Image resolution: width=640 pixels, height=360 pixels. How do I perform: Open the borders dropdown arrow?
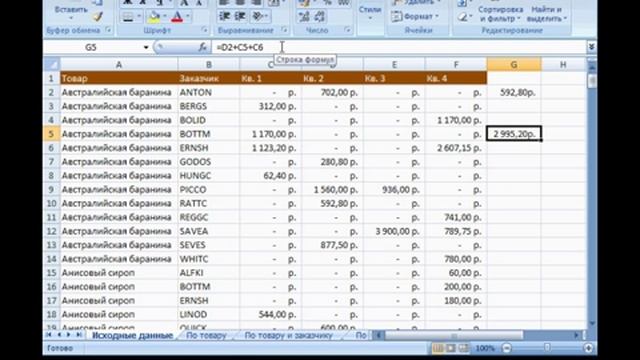point(138,17)
